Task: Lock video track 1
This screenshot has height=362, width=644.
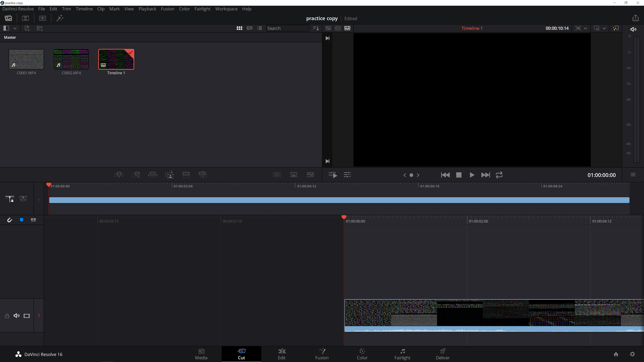Action: (x=7, y=316)
